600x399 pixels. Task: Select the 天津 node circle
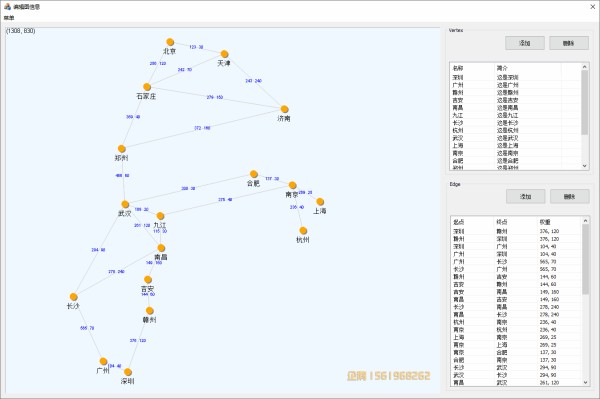tap(225, 54)
